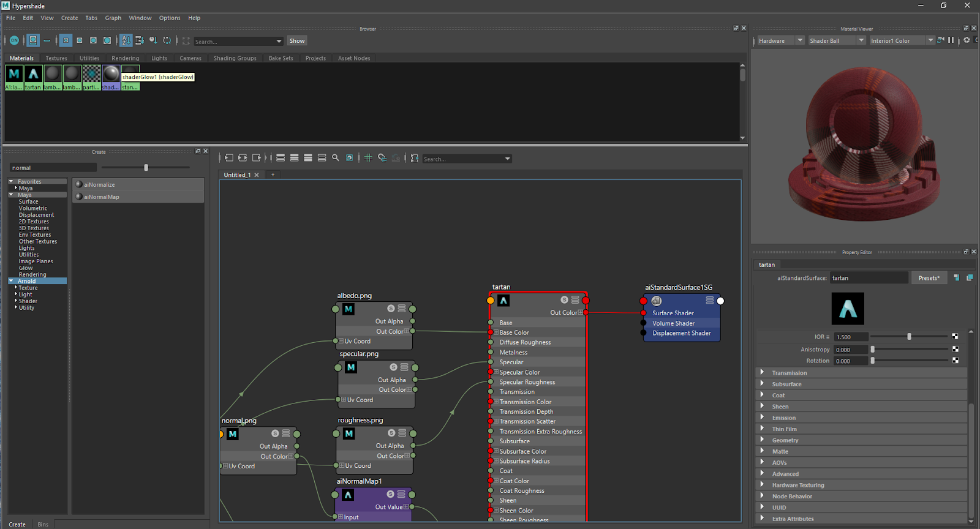The image size is (980, 529).
Task: Click Surface Shader port on aiStandardSurface1SG
Action: pyautogui.click(x=643, y=313)
